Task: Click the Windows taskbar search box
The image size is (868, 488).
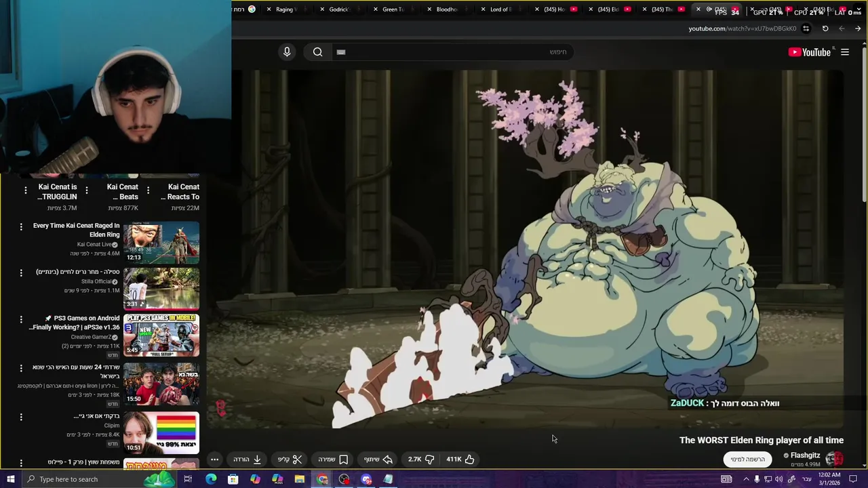Action: 98,479
